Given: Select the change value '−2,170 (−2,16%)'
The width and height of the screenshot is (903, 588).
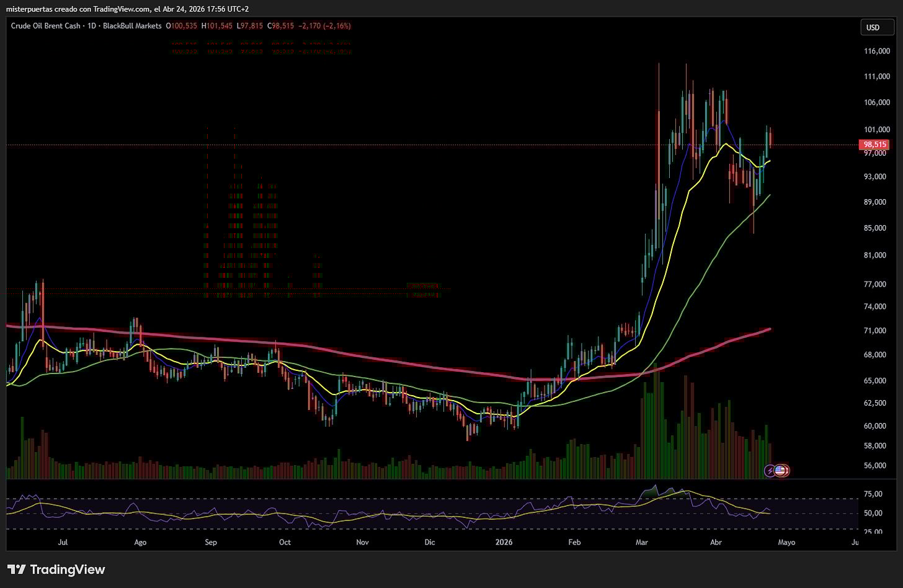Looking at the screenshot, I should point(325,26).
